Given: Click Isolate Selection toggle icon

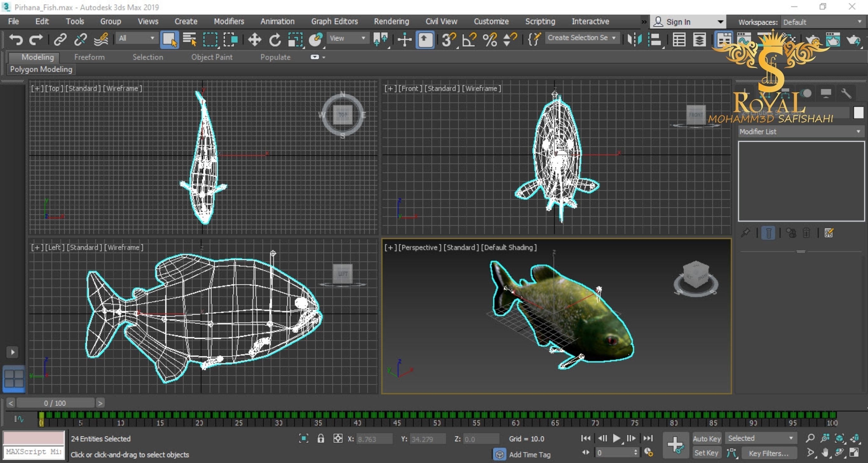Looking at the screenshot, I should (303, 438).
